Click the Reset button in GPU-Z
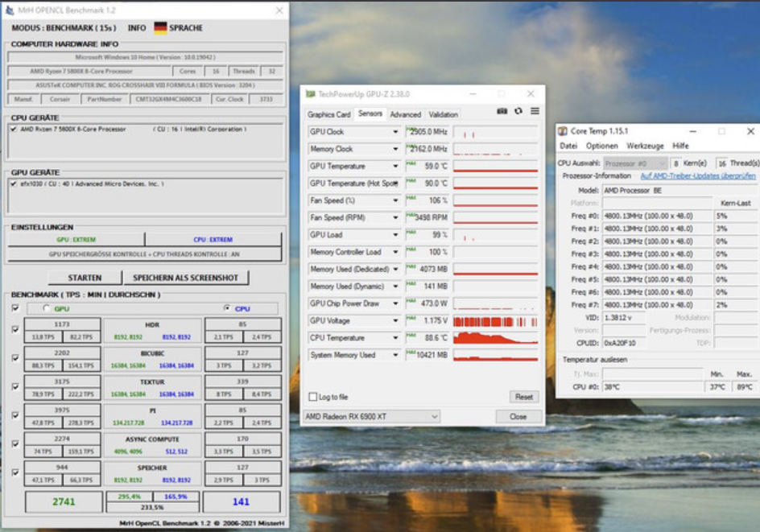Image resolution: width=760 pixels, height=532 pixels. coord(523,397)
